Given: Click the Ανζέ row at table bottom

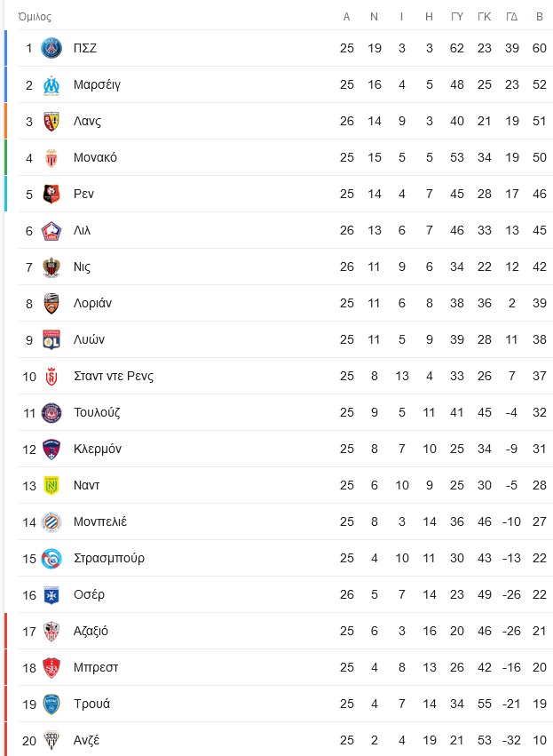Looking at the screenshot, I should point(285,740).
